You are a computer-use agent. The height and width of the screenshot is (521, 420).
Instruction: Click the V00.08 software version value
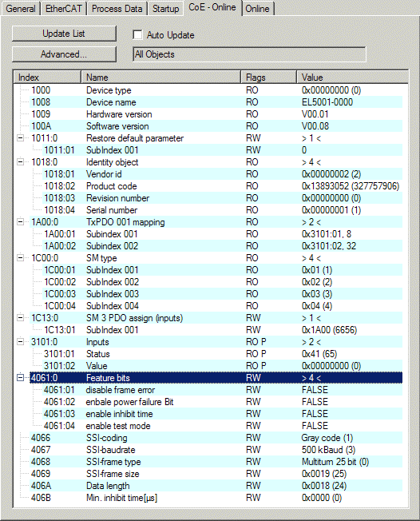315,126
